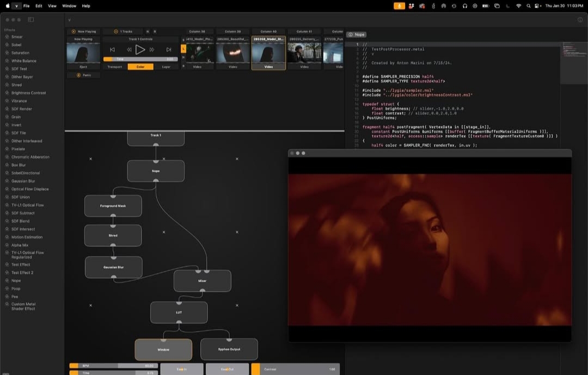588x375 pixels.
Task: Click the info icon at top right
Action: tap(580, 20)
